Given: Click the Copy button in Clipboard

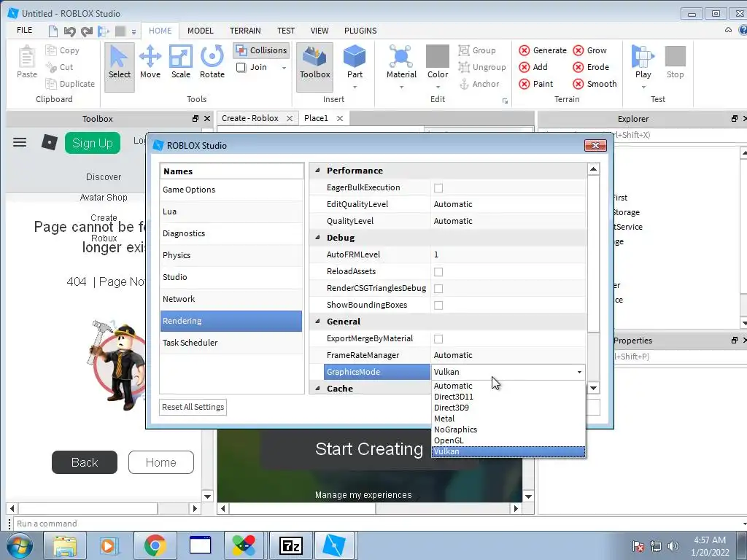Looking at the screenshot, I should [x=63, y=50].
